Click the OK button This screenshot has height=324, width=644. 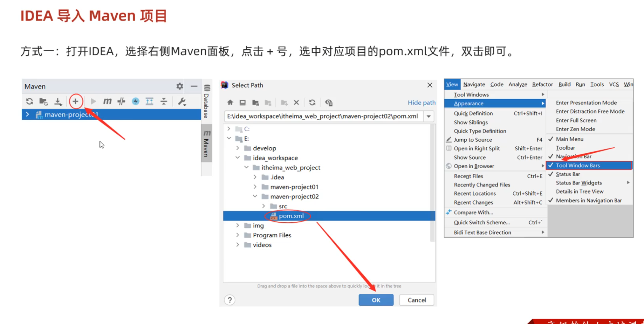(x=376, y=300)
